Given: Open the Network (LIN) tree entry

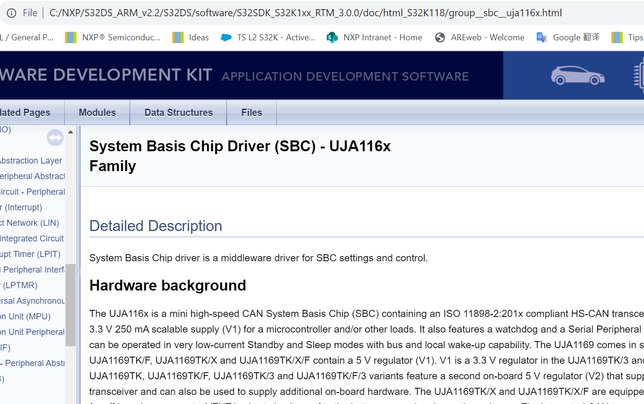Looking at the screenshot, I should 30,223.
